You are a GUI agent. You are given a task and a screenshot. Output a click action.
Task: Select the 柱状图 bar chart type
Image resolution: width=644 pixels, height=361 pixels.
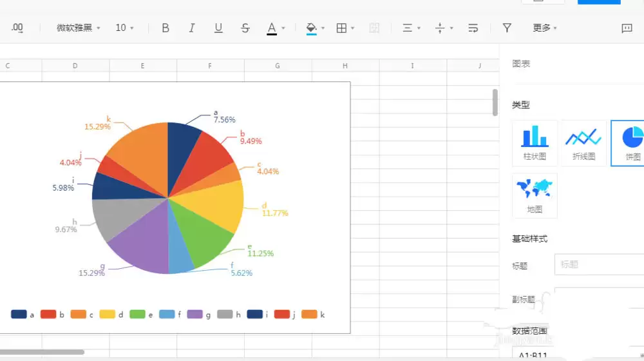535,142
